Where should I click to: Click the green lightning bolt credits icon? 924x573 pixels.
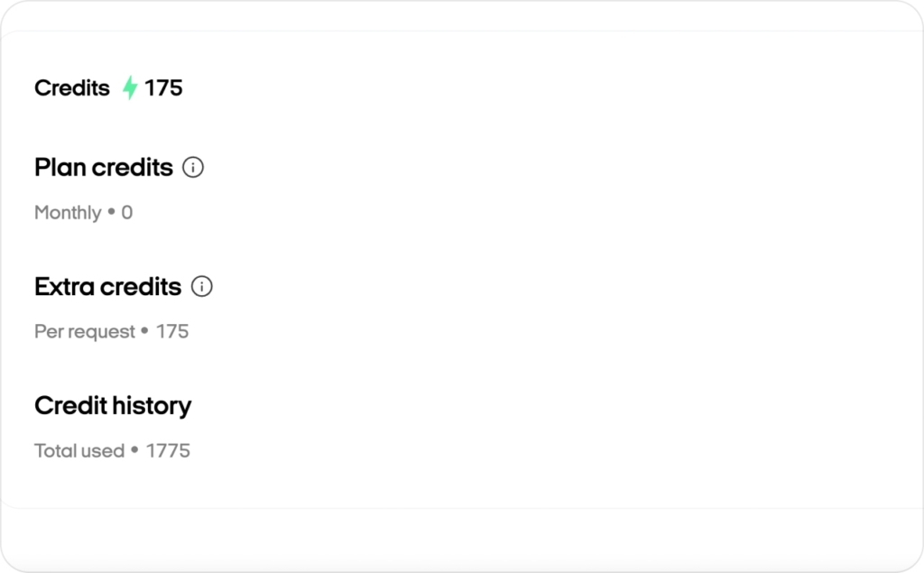pos(130,88)
